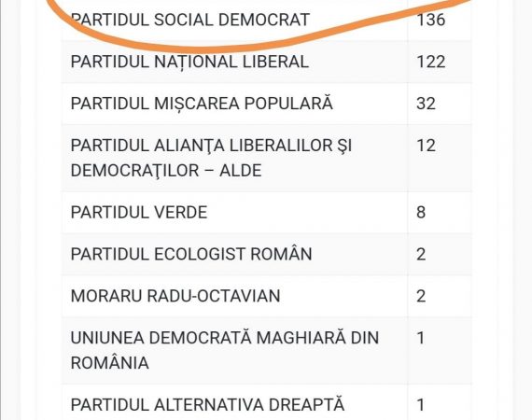
Task: Click the DEMOCRAȚILOR – ALDE text line
Action: tap(166, 170)
